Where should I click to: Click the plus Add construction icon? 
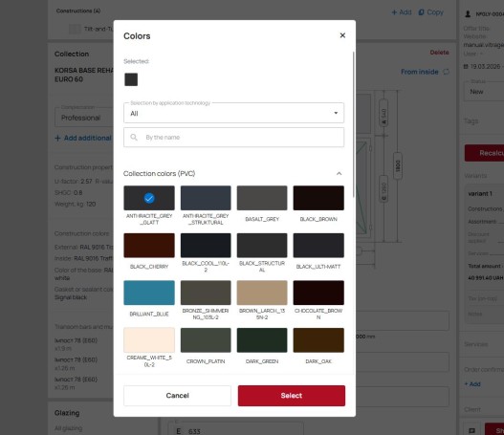pyautogui.click(x=394, y=12)
